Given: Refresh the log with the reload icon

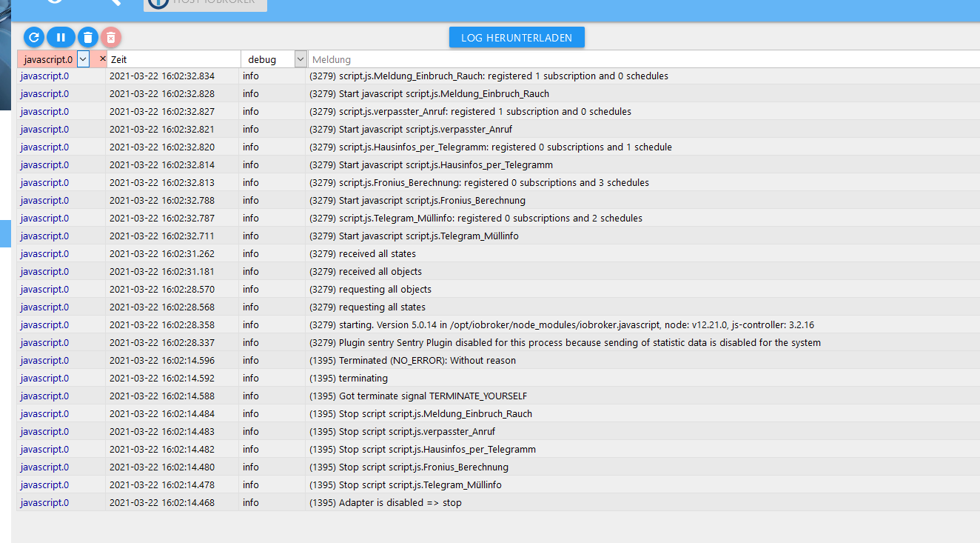Looking at the screenshot, I should [34, 37].
